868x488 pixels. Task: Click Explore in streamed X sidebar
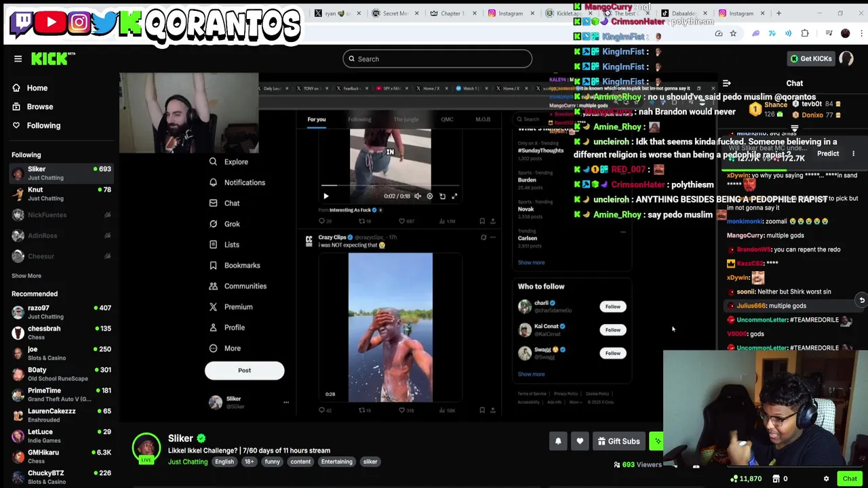pyautogui.click(x=229, y=162)
